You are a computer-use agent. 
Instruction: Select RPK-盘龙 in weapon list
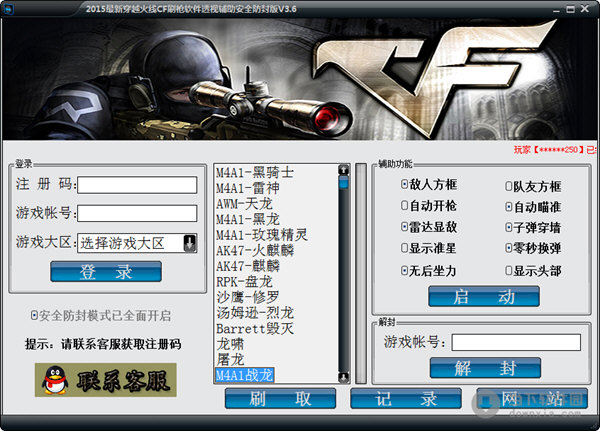(244, 282)
